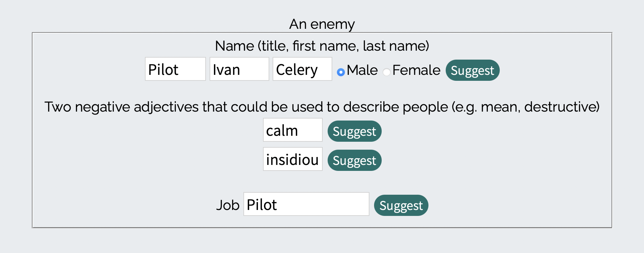Click the adjective field containing calm
This screenshot has width=644, height=253.
click(292, 130)
